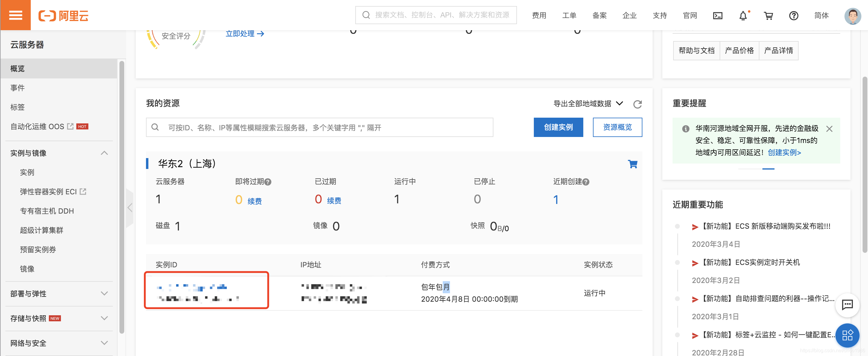The height and width of the screenshot is (356, 868).
Task: Focus the top global search box
Action: click(x=436, y=15)
